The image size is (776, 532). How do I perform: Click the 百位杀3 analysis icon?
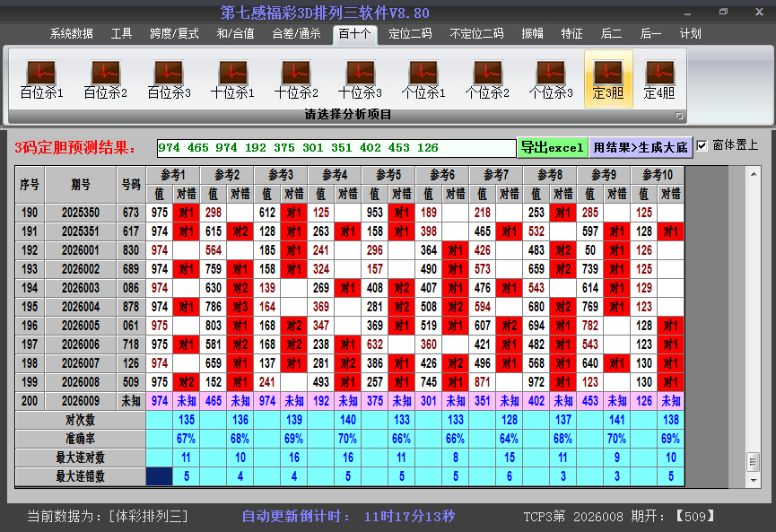pyautogui.click(x=169, y=79)
